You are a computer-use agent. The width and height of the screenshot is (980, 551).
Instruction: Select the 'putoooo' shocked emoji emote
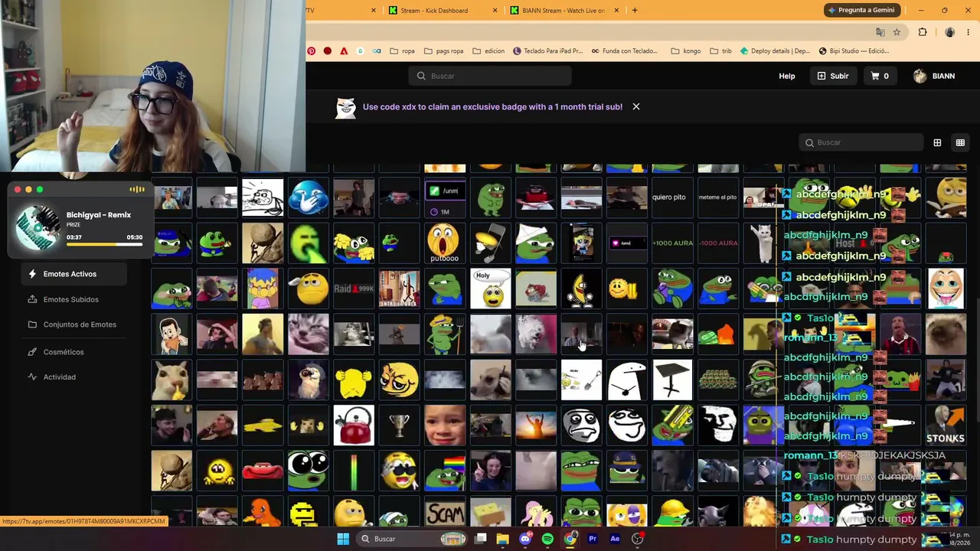(x=445, y=243)
